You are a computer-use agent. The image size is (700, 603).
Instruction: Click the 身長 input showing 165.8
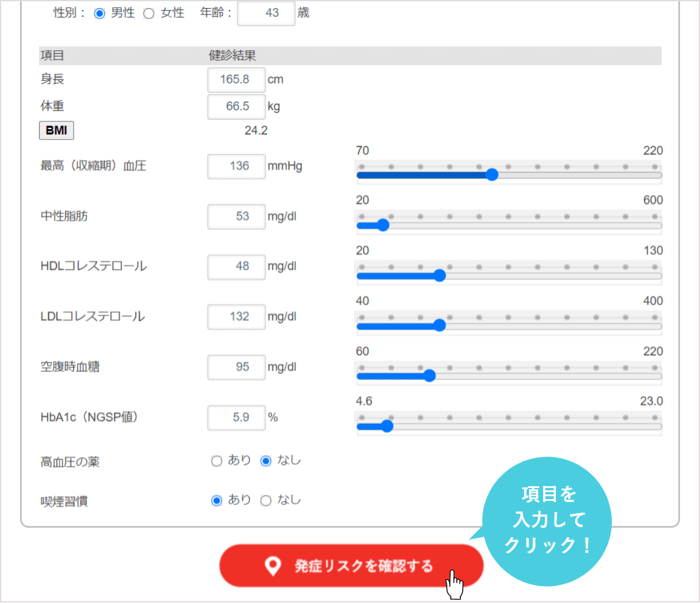pos(236,79)
